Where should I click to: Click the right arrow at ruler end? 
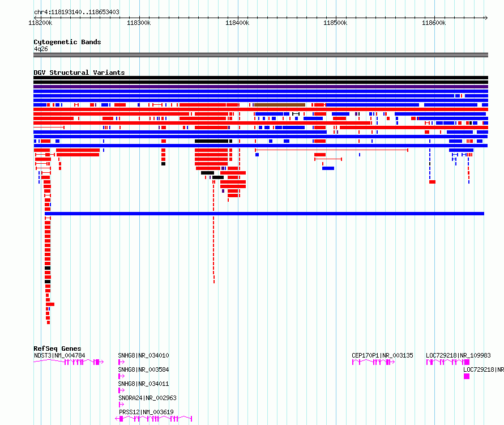tap(486, 18)
